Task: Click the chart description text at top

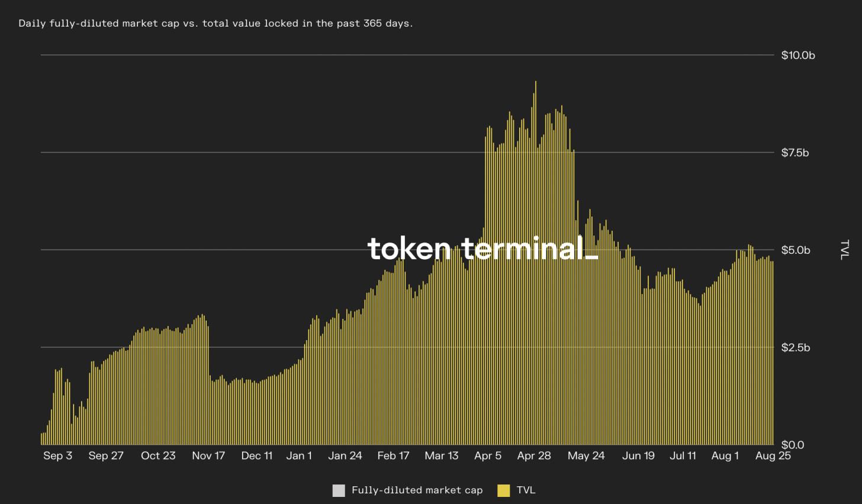Action: (215, 24)
